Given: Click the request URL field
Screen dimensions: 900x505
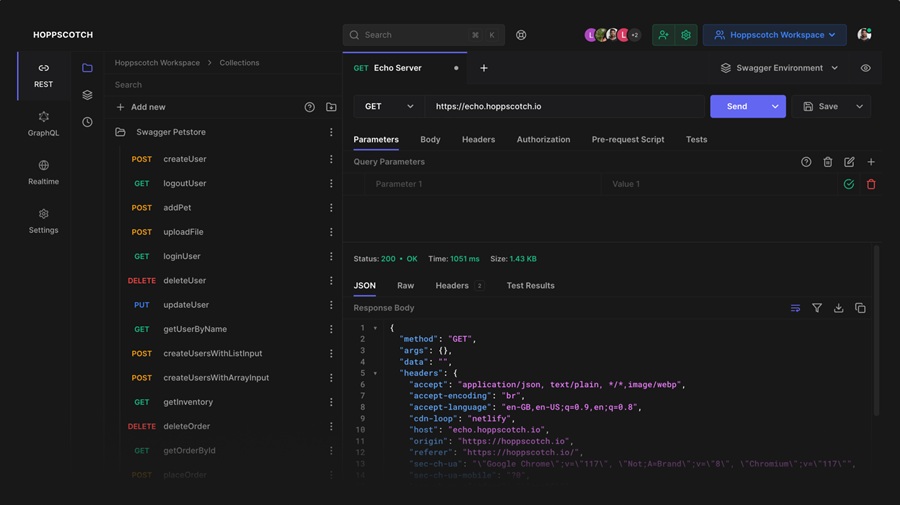Looking at the screenshot, I should click(x=564, y=106).
